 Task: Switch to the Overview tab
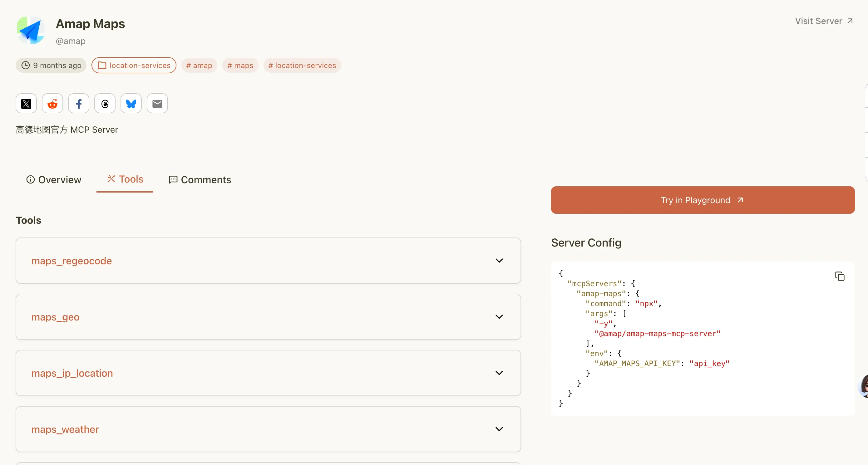click(54, 180)
